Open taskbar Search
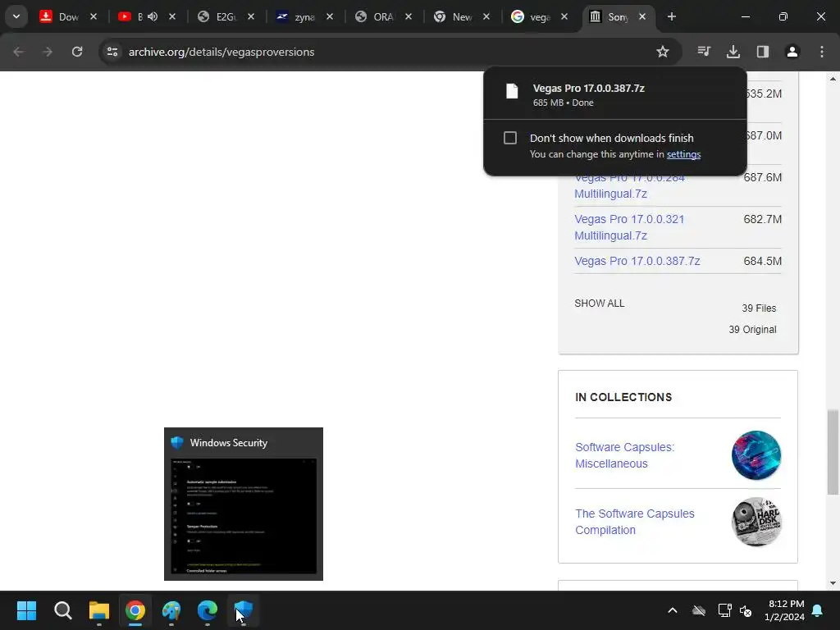This screenshot has width=840, height=630. click(x=62, y=610)
